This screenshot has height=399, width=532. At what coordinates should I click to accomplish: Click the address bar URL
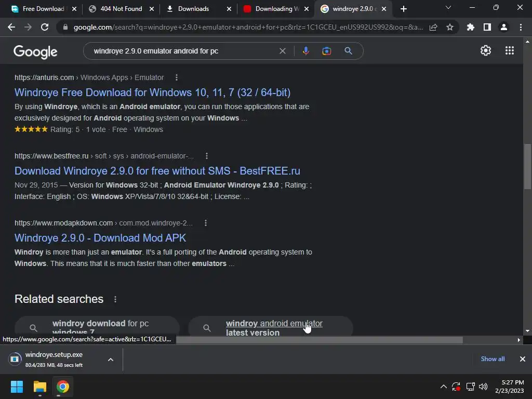pos(248,27)
